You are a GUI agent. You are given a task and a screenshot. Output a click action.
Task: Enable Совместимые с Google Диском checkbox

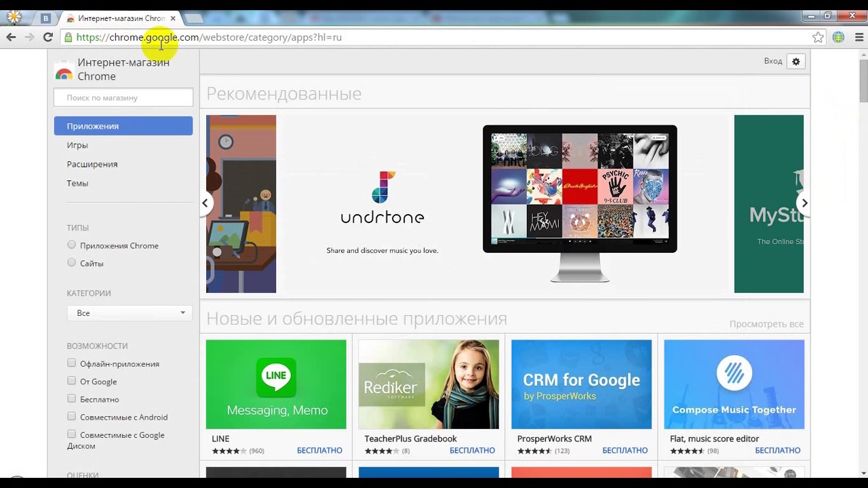click(x=71, y=434)
